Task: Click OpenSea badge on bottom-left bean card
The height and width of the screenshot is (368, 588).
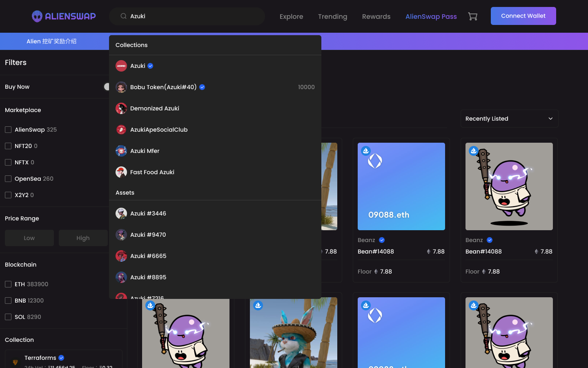Action: 150,305
